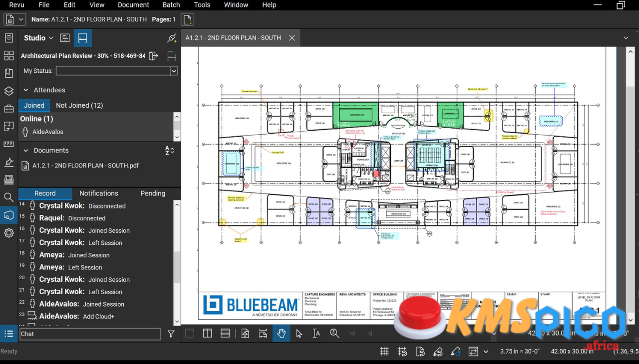Select the Record tab
639x364 pixels.
coord(45,193)
